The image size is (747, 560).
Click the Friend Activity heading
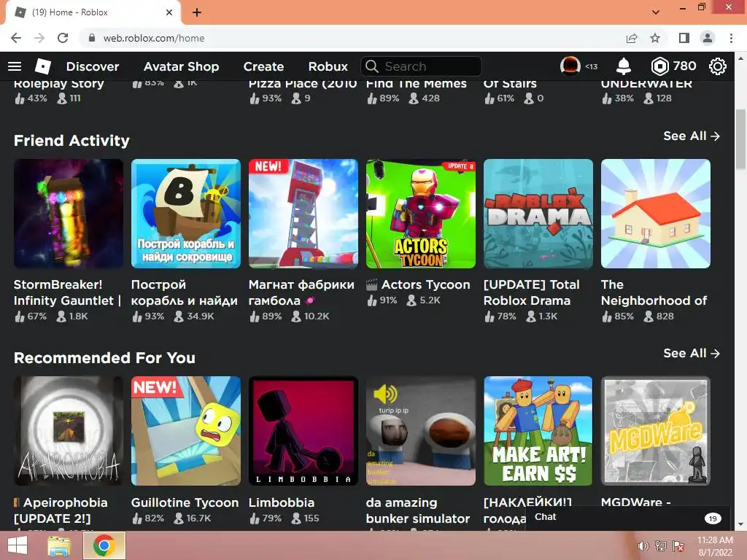point(72,141)
